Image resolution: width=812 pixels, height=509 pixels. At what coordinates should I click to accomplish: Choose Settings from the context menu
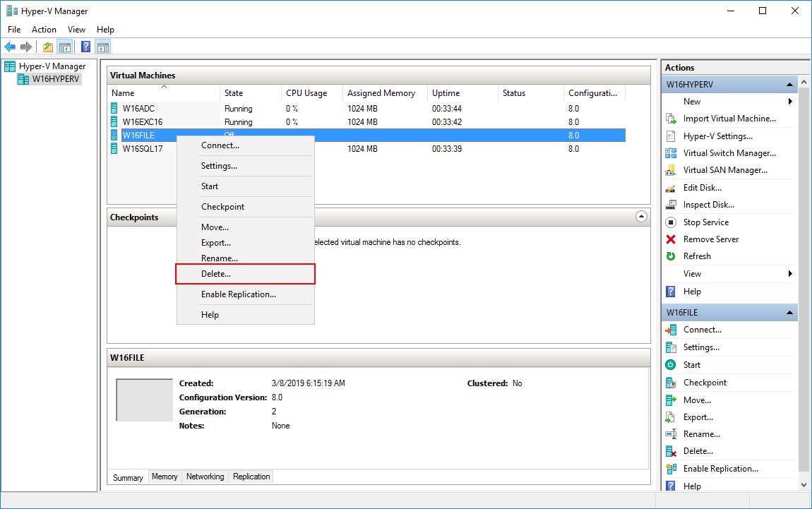(246, 166)
